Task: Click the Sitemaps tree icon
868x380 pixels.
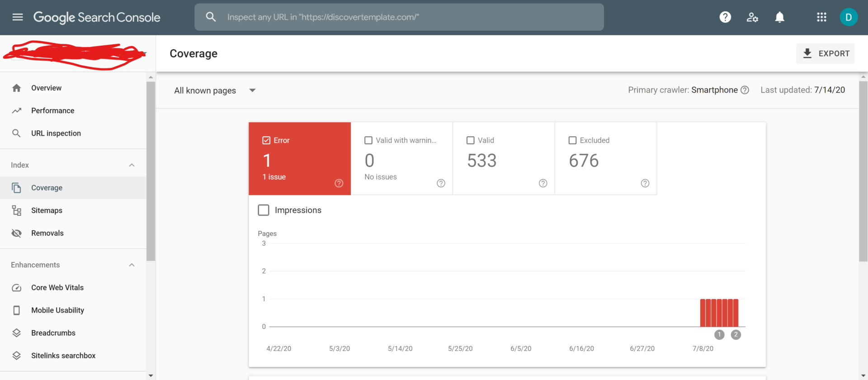Action: coord(17,210)
